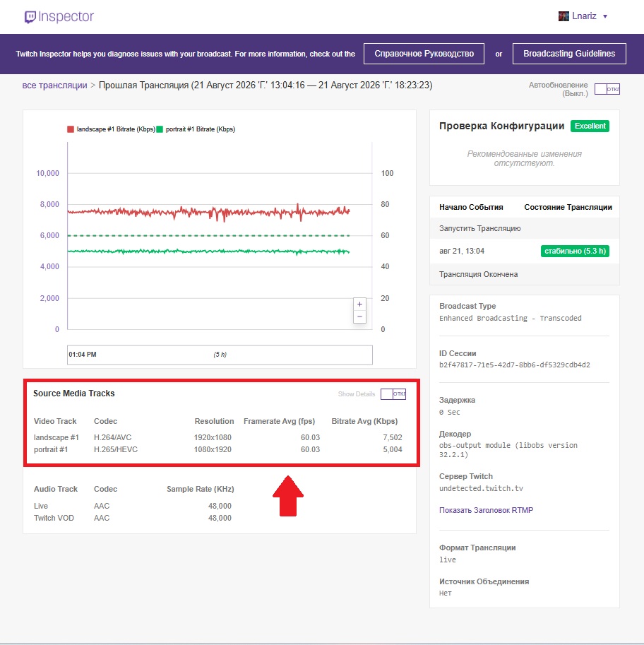
Task: Click the Framerate Avg (fps) column header
Action: click(x=279, y=421)
